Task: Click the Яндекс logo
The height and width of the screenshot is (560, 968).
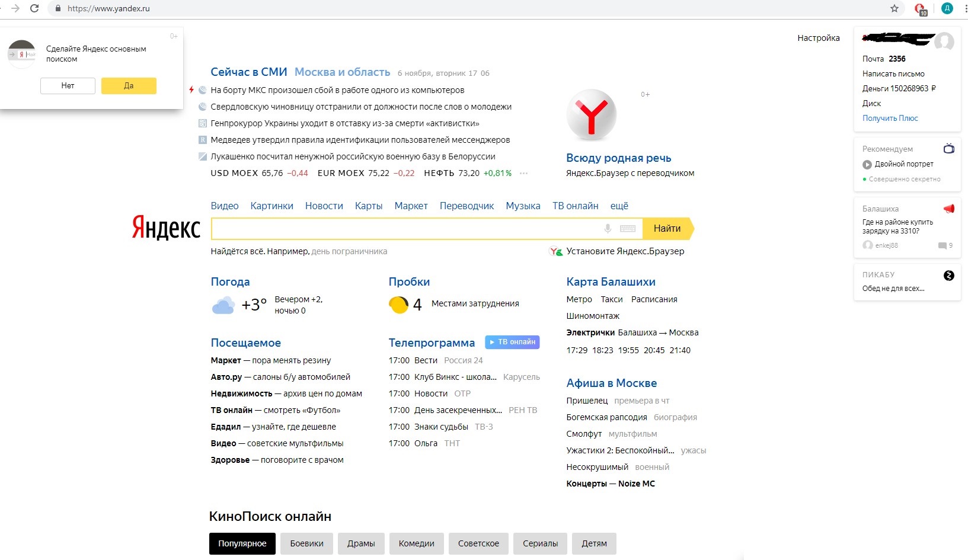Action: pyautogui.click(x=166, y=228)
